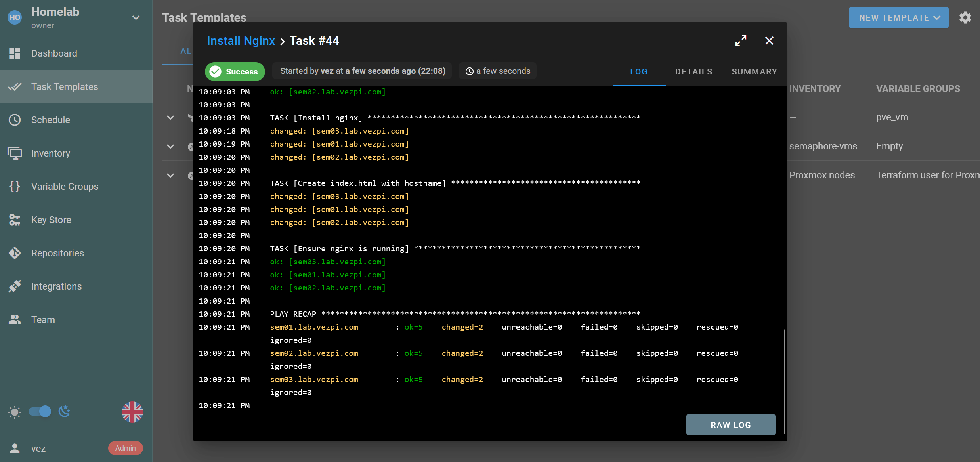Enable dark mode via moon icon
Viewport: 980px width, 462px height.
coord(64,412)
